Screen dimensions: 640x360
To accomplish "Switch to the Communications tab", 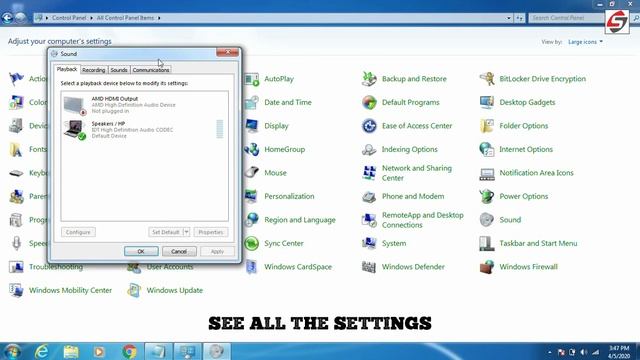I will pyautogui.click(x=151, y=70).
